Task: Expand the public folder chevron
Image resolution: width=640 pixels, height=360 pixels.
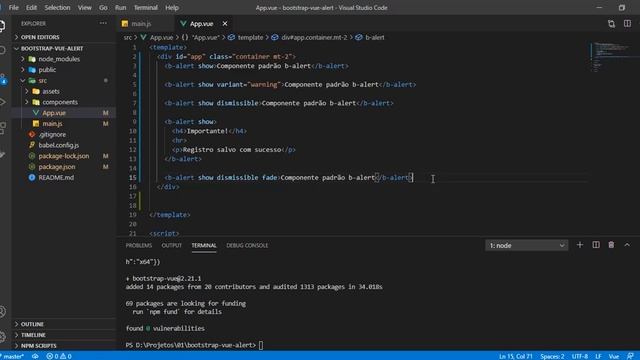Action: click(23, 70)
